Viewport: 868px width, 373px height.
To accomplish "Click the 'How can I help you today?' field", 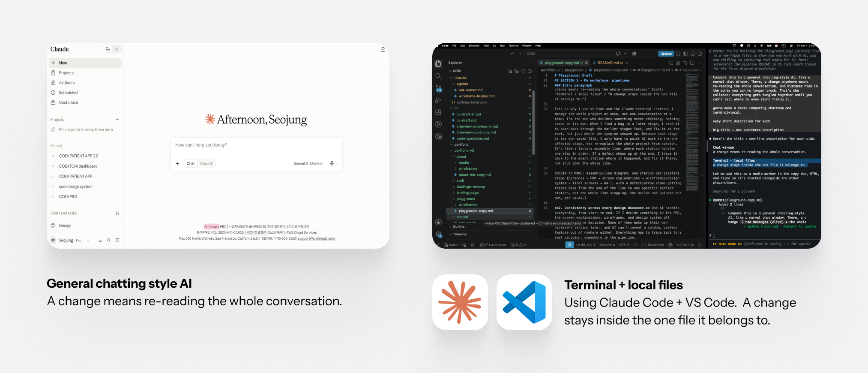I will pos(256,145).
